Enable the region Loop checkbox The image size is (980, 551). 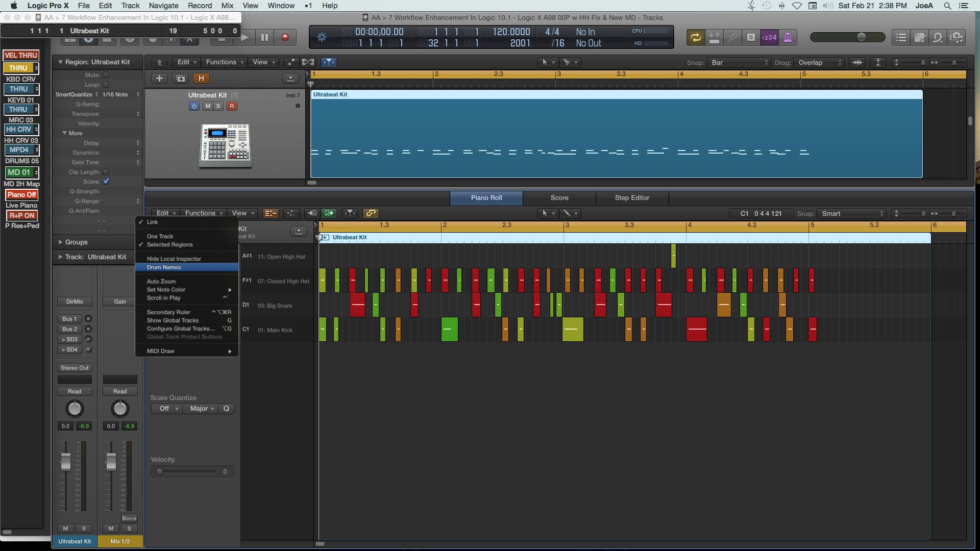click(106, 85)
